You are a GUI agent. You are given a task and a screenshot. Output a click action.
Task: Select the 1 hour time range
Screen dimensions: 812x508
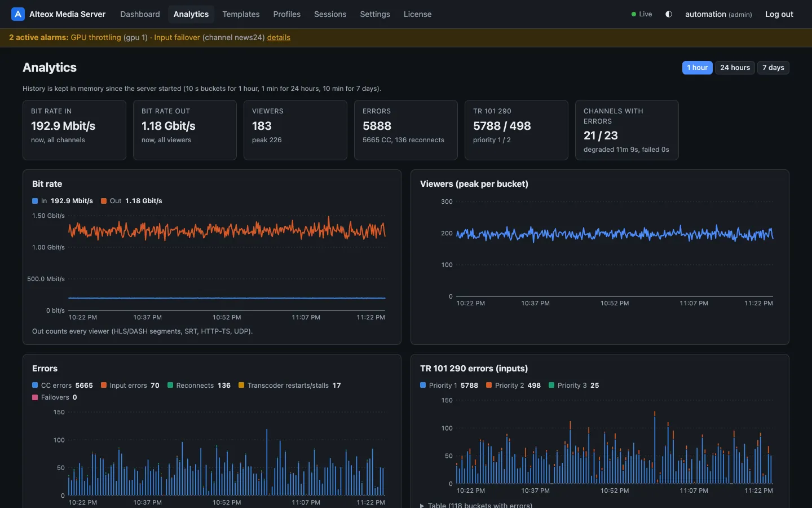pos(698,68)
